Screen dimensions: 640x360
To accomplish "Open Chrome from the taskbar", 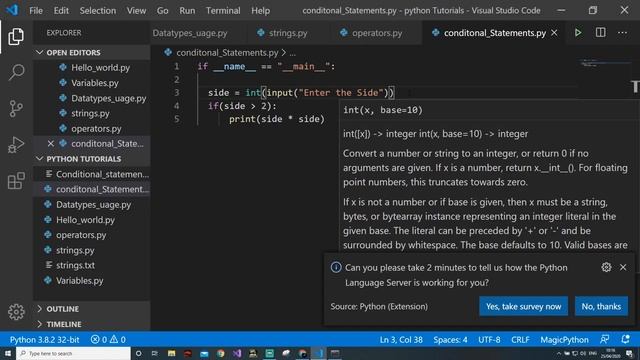I will pos(221,353).
